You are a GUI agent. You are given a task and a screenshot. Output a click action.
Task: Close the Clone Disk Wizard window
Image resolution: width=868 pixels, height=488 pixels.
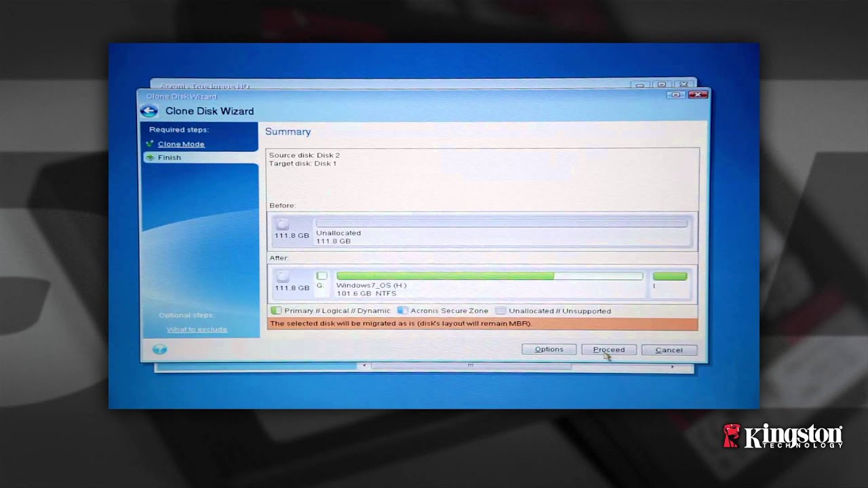(697, 95)
